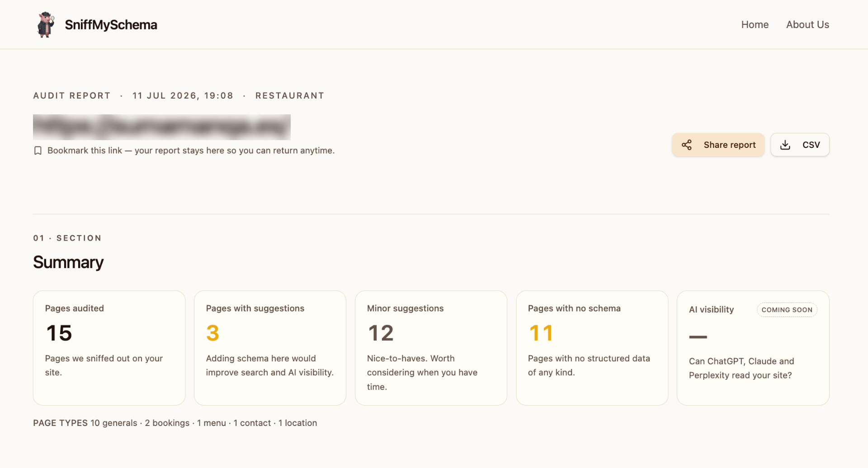
Task: Click the PAGE TYPES breakdown line
Action: [175, 423]
